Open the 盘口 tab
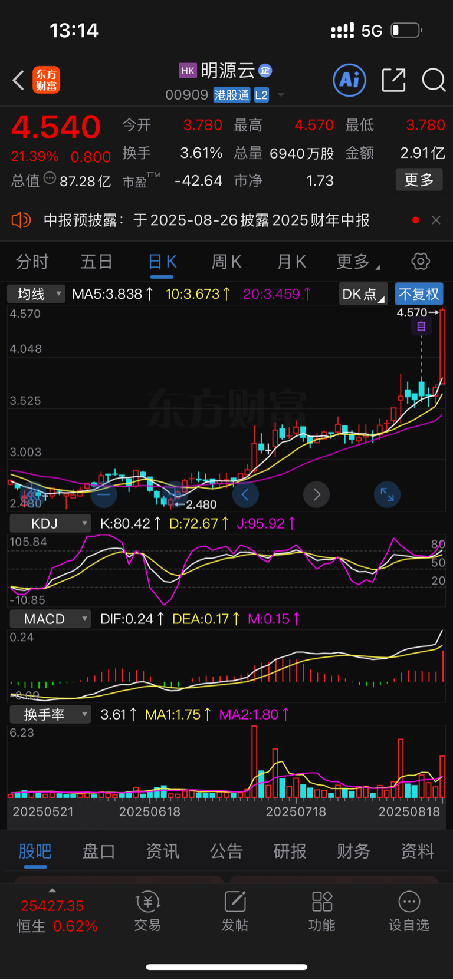453x980 pixels. [x=99, y=851]
